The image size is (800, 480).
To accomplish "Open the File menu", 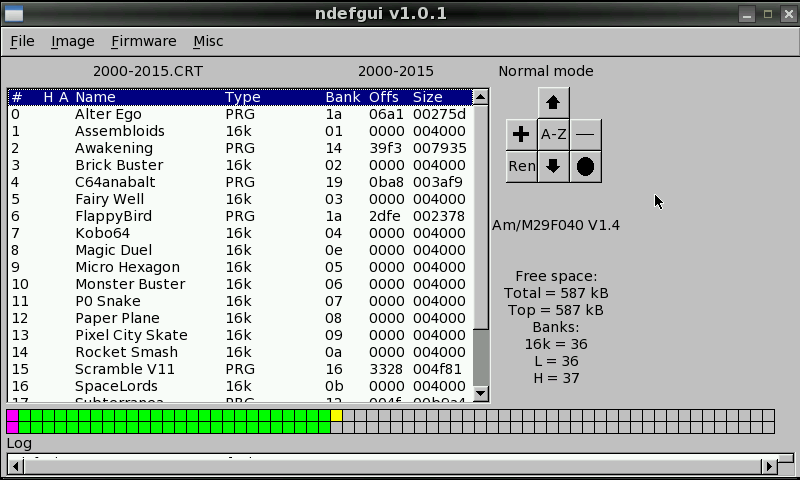I will [22, 41].
